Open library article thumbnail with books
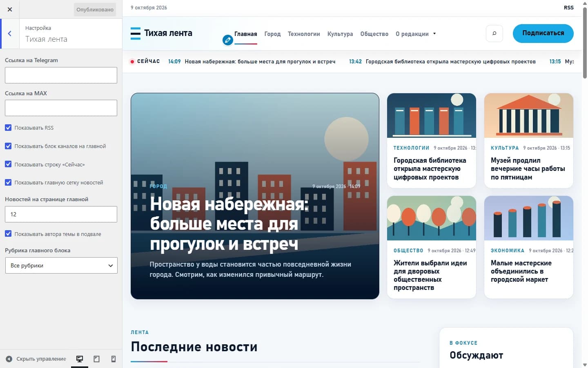The height and width of the screenshot is (368, 588). [432, 115]
